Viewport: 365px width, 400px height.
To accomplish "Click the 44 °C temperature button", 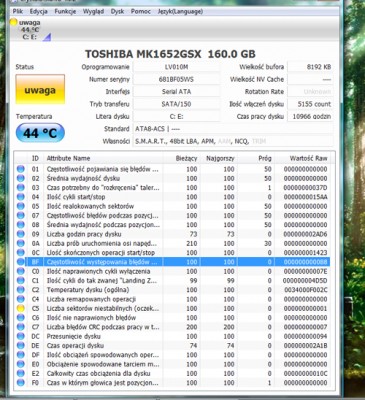I will (40, 133).
